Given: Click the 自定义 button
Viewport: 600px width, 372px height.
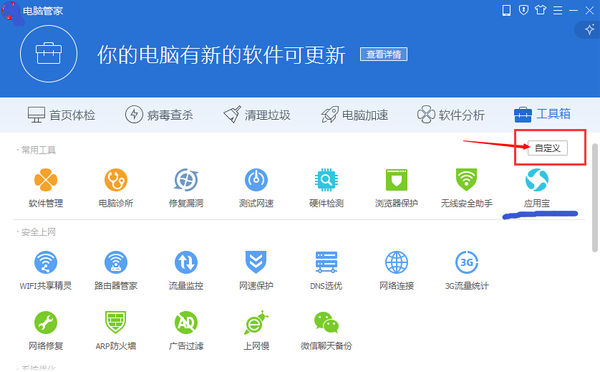Looking at the screenshot, I should click(548, 148).
